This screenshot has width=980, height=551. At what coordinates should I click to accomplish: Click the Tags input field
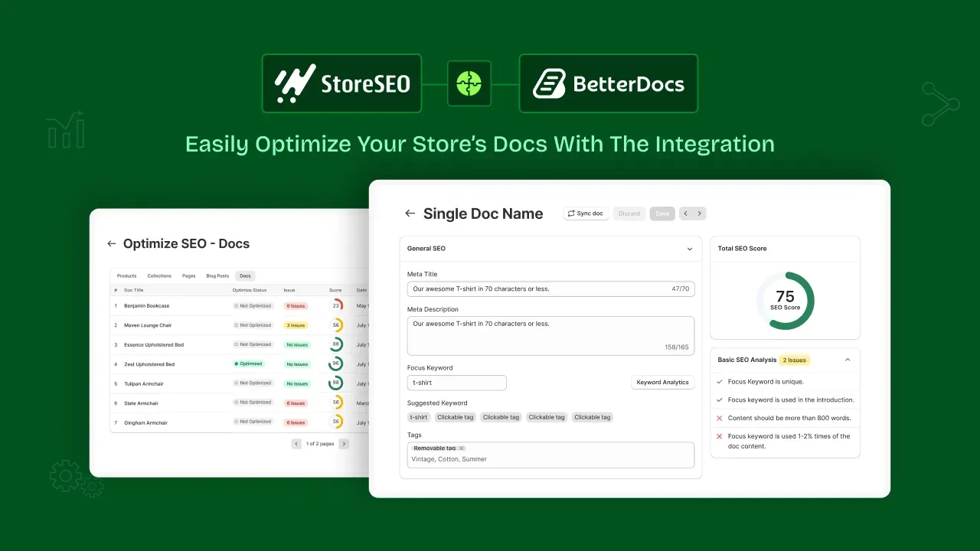(x=550, y=455)
